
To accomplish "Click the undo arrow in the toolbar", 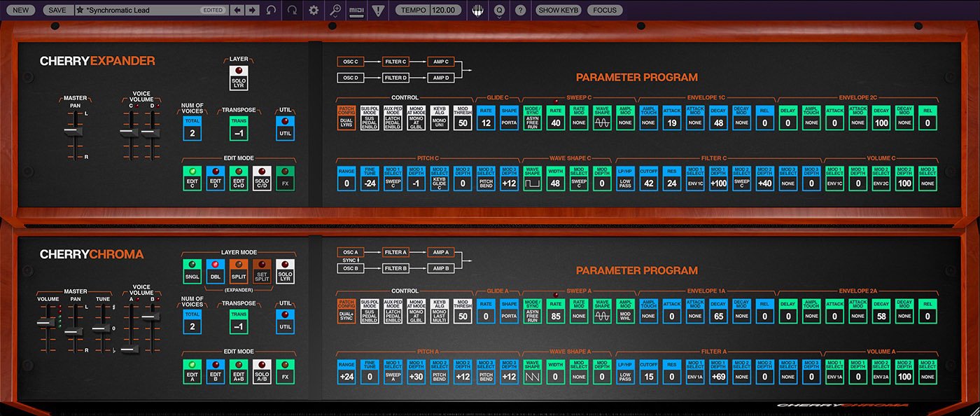I will (271, 11).
